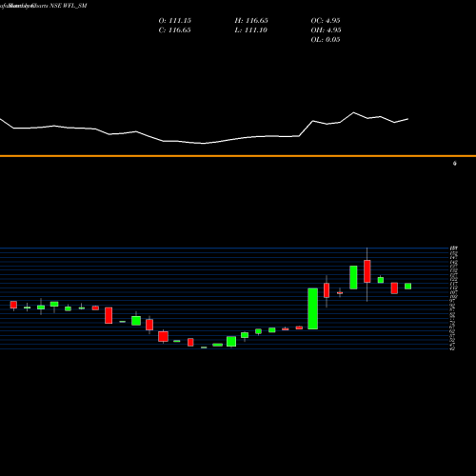Click the red candle with the longest wick
This screenshot has width=476, height=476.
(367, 271)
